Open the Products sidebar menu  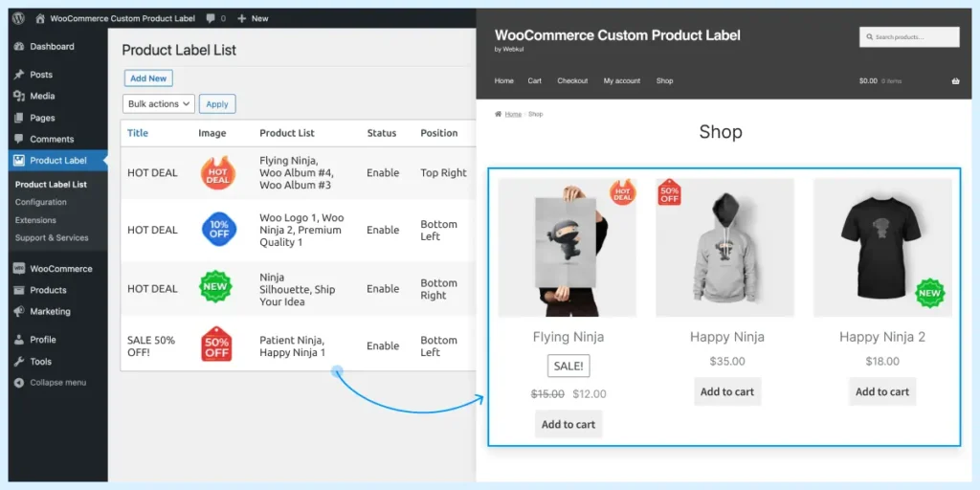[48, 290]
